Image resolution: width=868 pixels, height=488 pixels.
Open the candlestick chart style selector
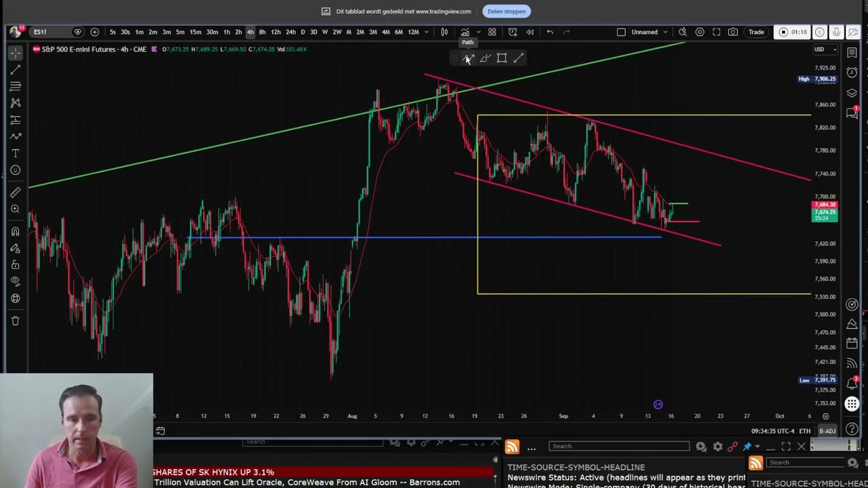coord(444,32)
